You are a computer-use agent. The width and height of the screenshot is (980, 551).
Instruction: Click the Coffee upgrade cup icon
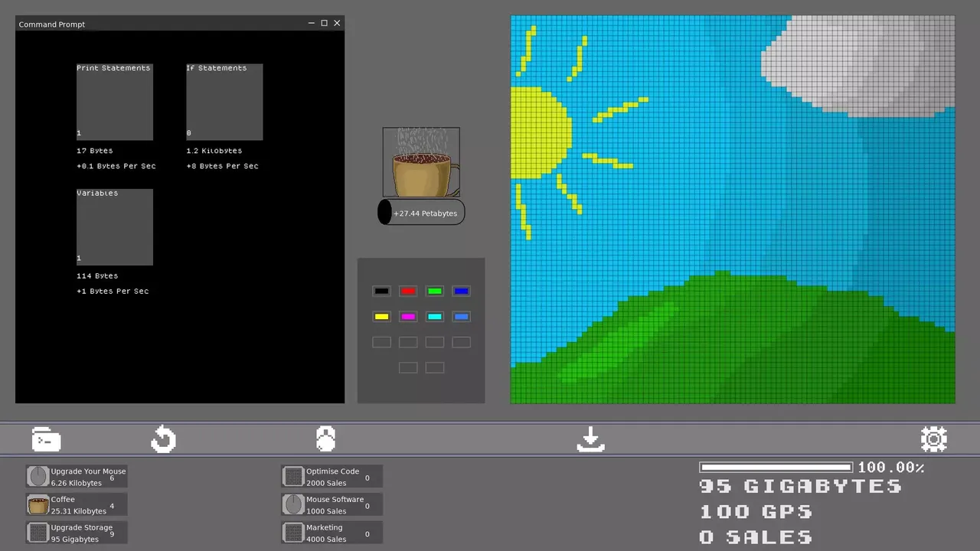pyautogui.click(x=38, y=504)
